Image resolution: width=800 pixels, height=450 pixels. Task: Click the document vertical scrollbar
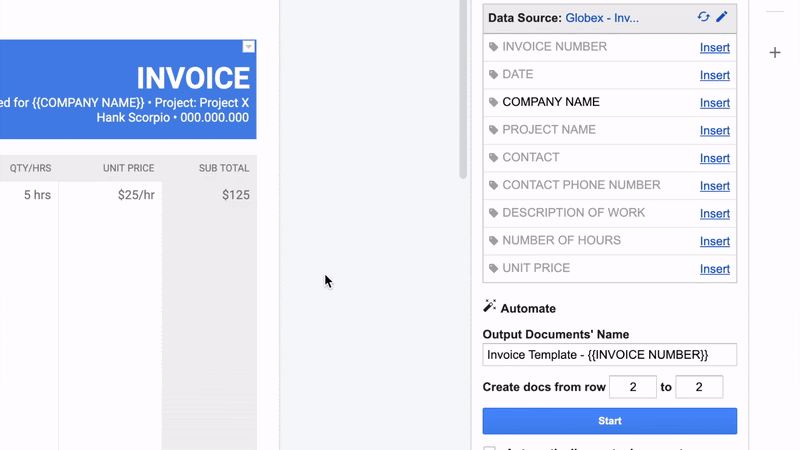click(x=463, y=90)
